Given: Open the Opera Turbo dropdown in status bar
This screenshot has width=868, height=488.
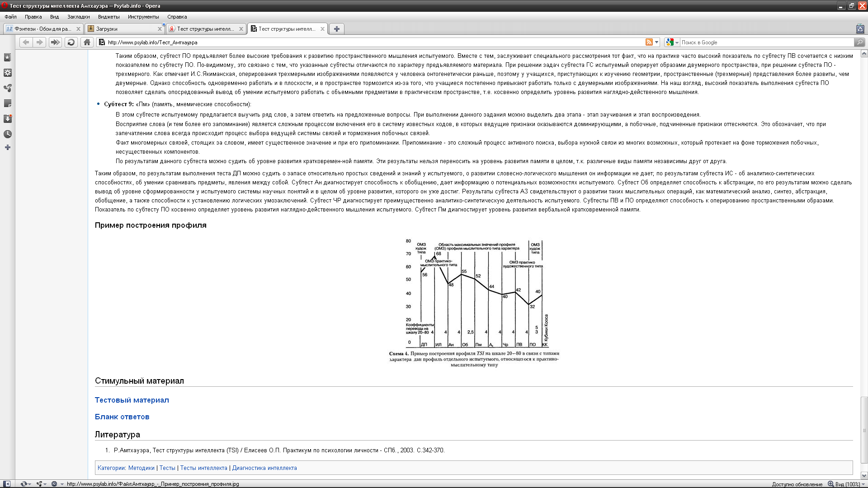Looking at the screenshot, I should [57, 484].
